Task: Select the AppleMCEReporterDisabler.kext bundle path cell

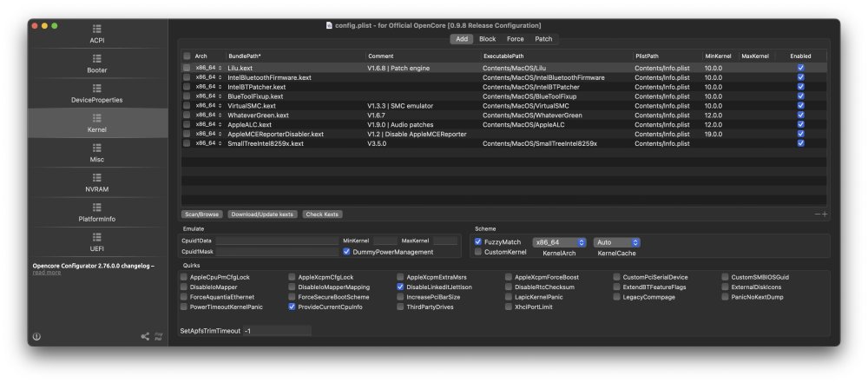Action: tap(276, 134)
